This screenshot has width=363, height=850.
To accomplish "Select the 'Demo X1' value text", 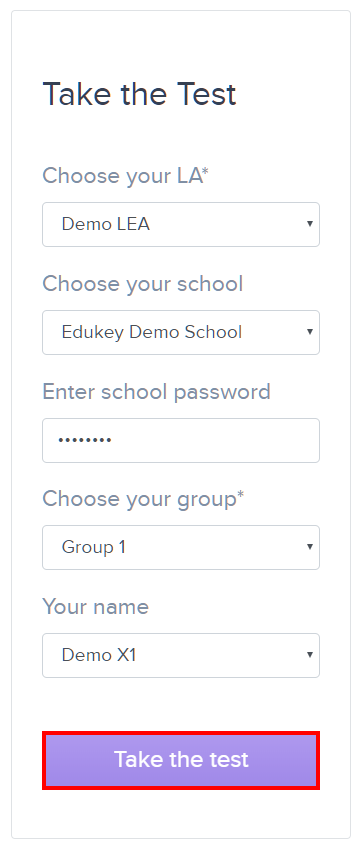I will tap(99, 655).
